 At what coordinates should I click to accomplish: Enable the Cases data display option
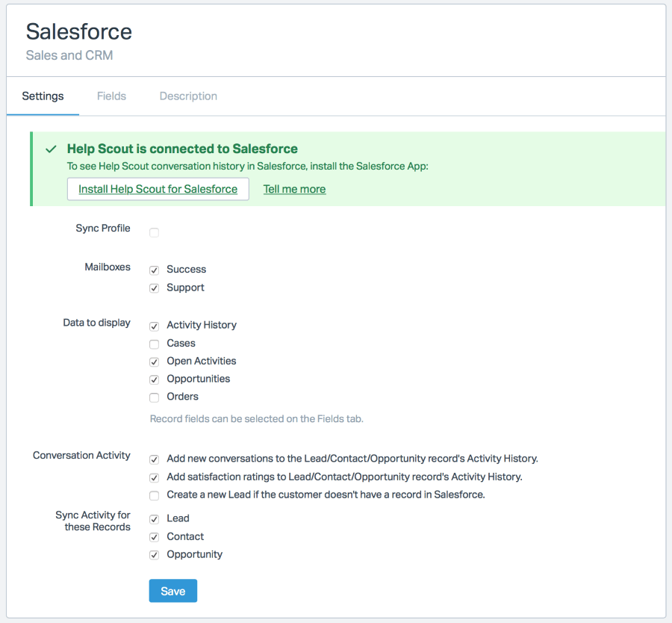(x=154, y=344)
